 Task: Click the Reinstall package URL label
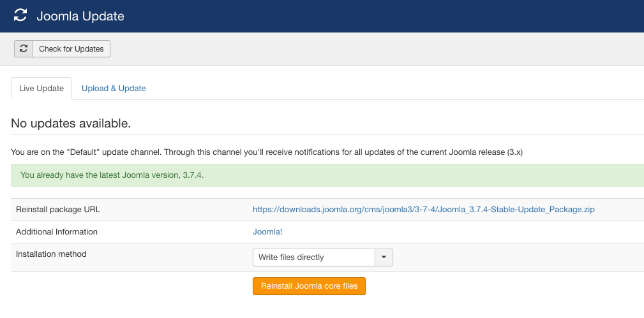[58, 209]
